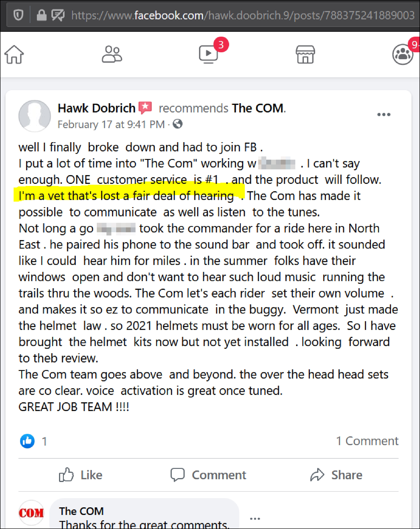Image resolution: width=420 pixels, height=529 pixels.
Task: Open the Friends tab icon
Action: [x=112, y=54]
